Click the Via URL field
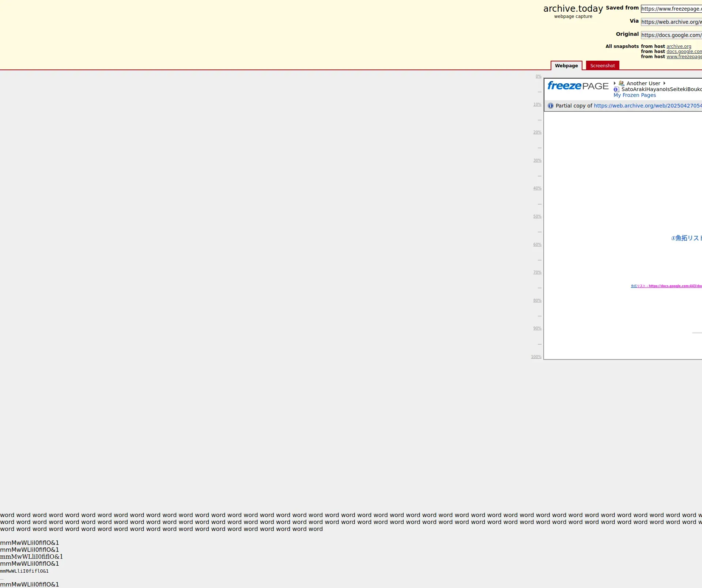Screen dimensions: 702x588 click(671, 22)
